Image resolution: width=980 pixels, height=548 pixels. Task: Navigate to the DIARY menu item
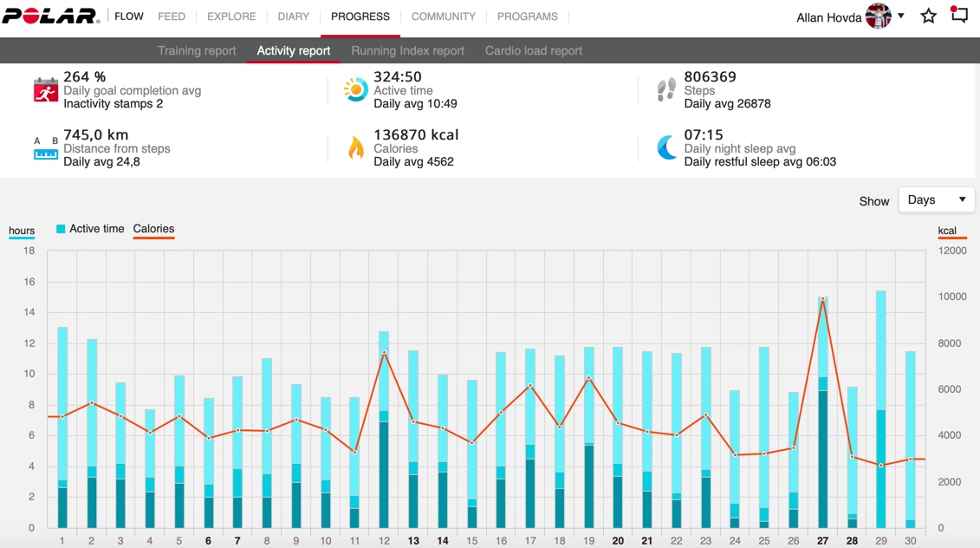point(293,16)
